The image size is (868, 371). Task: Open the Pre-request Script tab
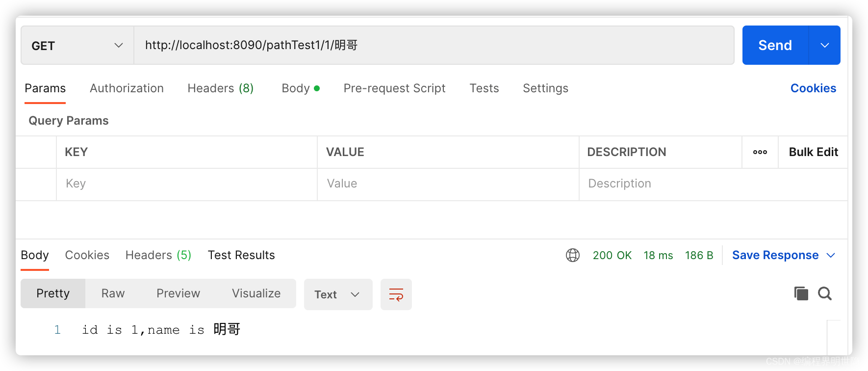click(394, 88)
